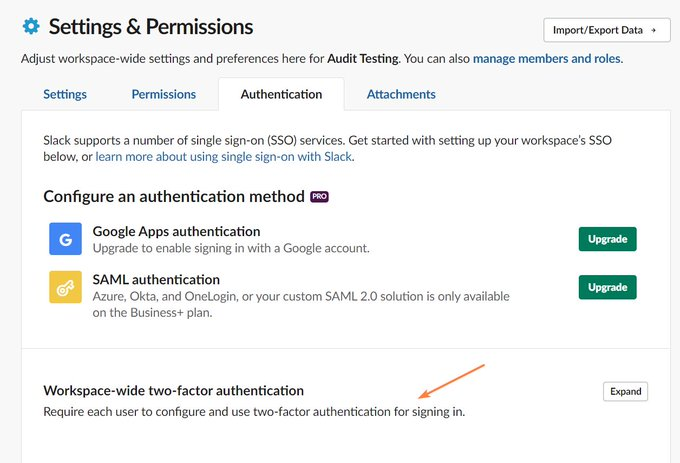Open the Attachments tab
680x463 pixels.
click(401, 94)
